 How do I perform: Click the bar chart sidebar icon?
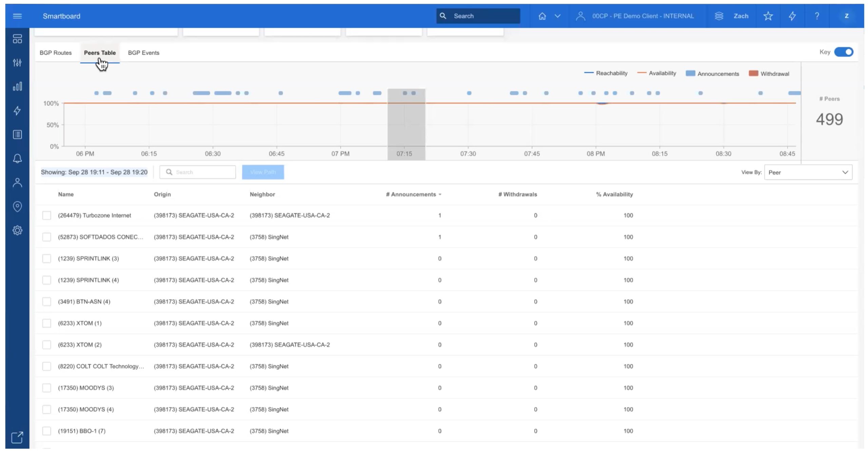[x=17, y=86]
